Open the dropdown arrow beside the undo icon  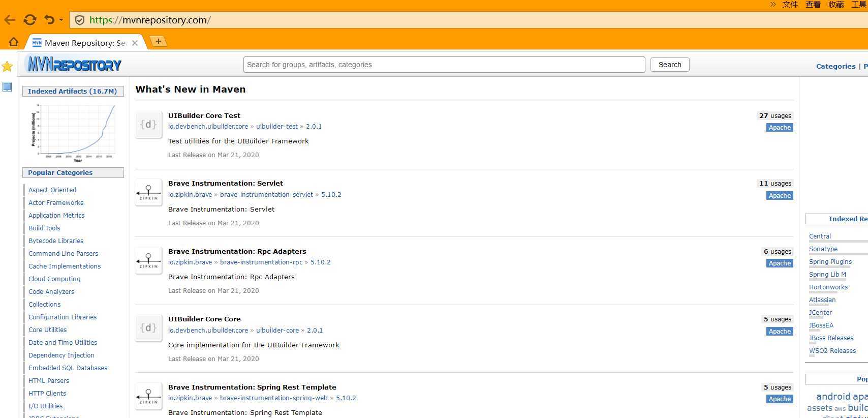[61, 20]
